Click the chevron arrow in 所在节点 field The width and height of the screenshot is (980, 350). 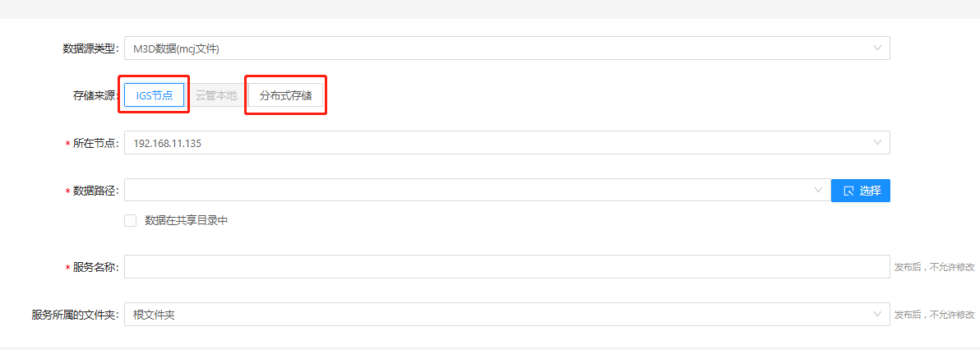[x=877, y=142]
